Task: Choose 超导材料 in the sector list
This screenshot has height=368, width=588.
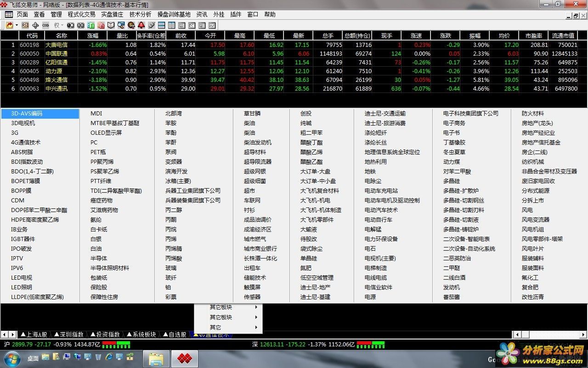Action: 255,152
